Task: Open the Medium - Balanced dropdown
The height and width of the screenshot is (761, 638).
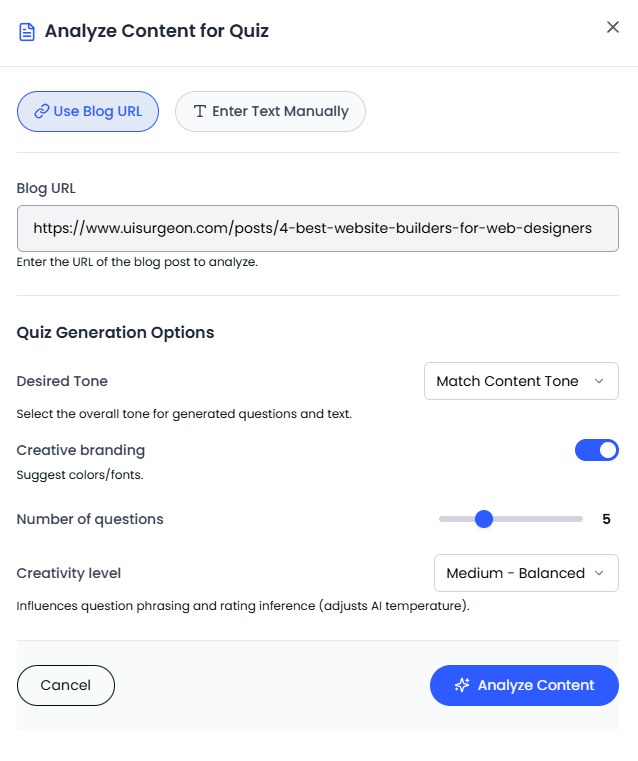Action: (525, 573)
